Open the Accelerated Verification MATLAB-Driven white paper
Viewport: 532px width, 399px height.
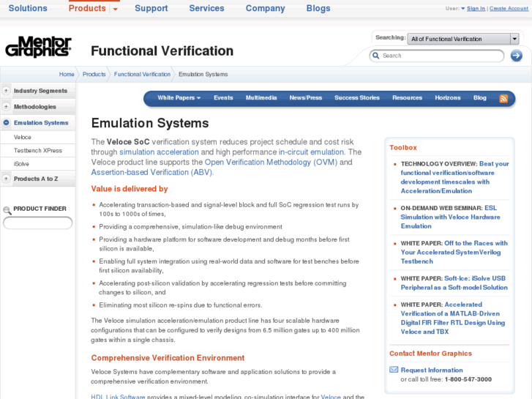coord(453,318)
